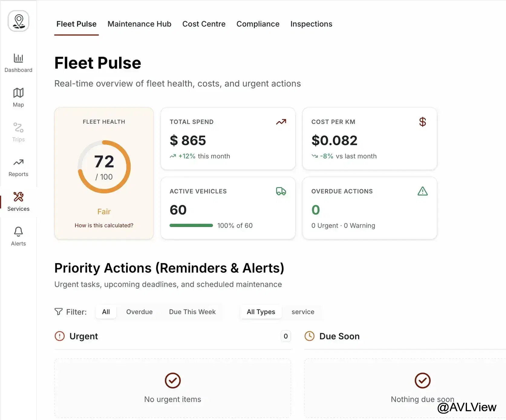Click the Total Spend trend arrow icon
This screenshot has height=420, width=506.
pyautogui.click(x=281, y=122)
